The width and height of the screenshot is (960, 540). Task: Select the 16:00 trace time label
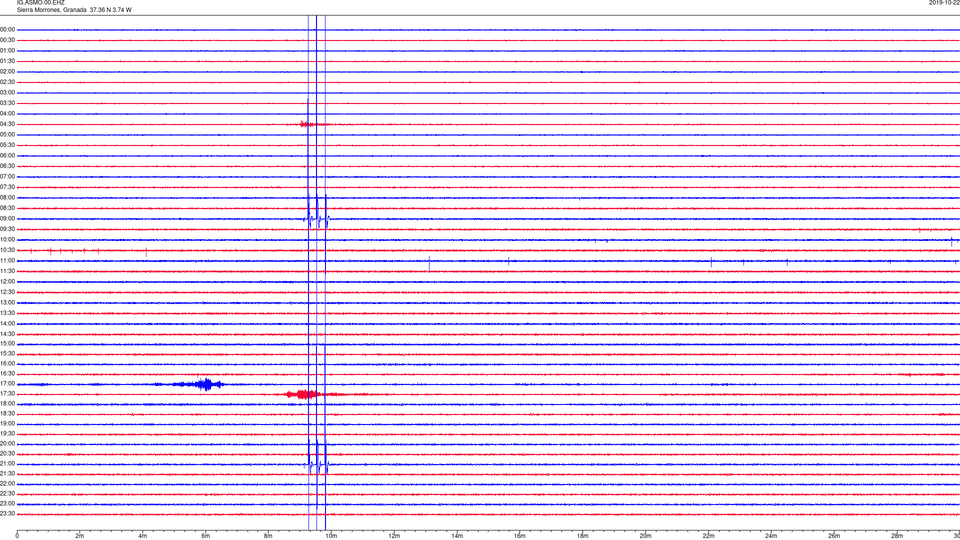coord(8,364)
